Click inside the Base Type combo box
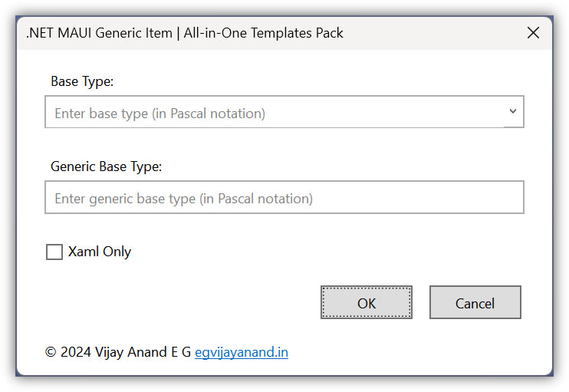 [x=276, y=113]
